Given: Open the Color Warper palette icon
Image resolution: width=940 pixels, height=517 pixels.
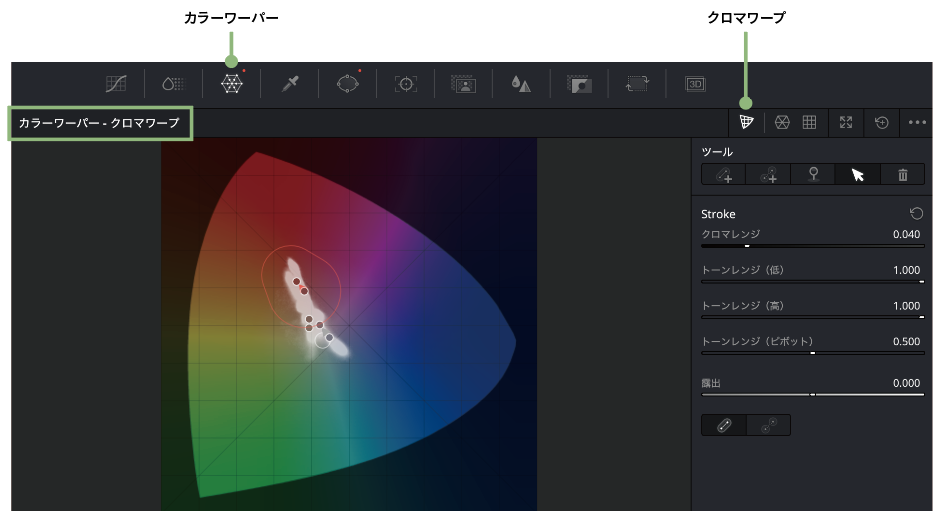Looking at the screenshot, I should coord(231,84).
